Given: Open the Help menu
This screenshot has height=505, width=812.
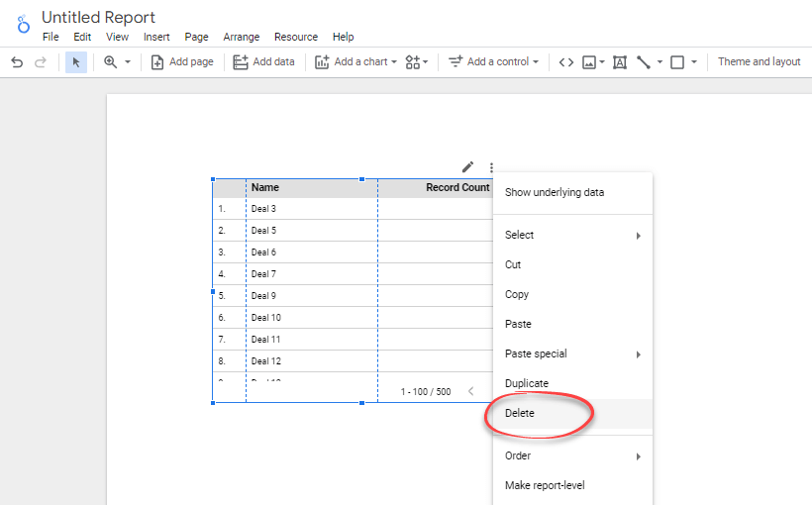Looking at the screenshot, I should point(343,37).
